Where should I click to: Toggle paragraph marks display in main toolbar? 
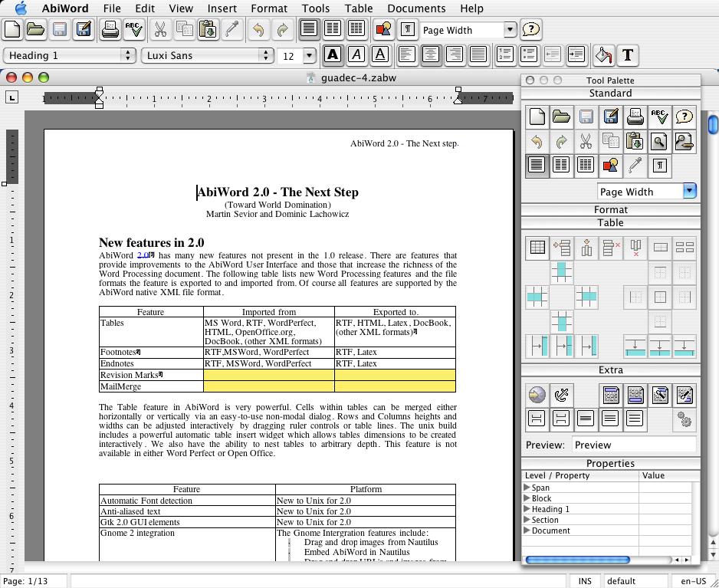[409, 30]
